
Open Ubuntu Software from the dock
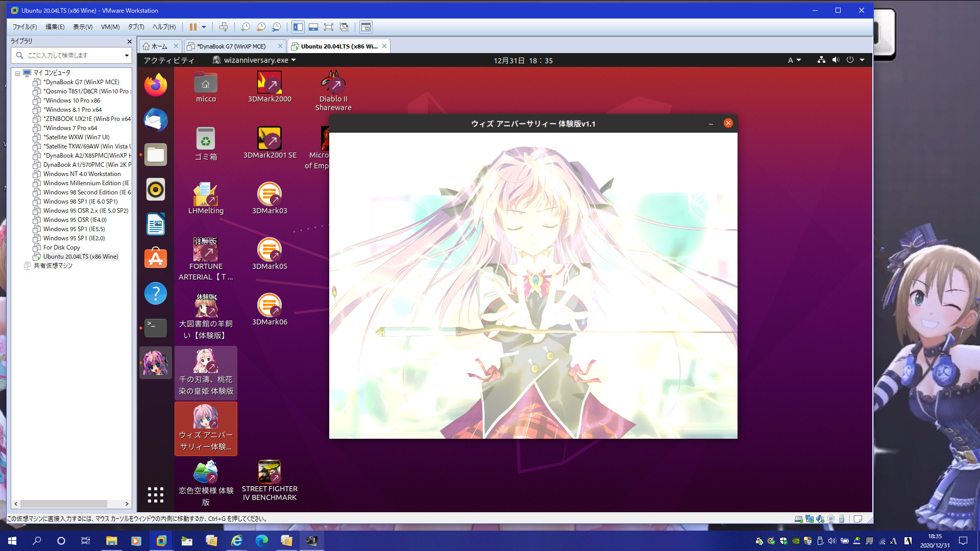coord(156,259)
